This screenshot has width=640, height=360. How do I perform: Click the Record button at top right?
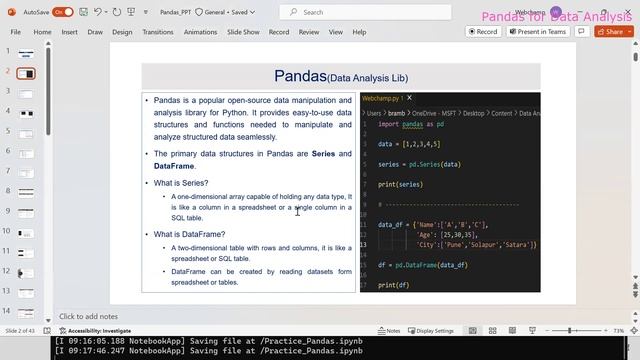point(483,31)
